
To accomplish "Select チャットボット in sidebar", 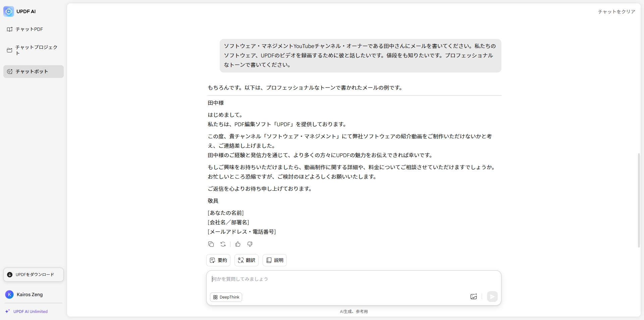I will 34,72.
